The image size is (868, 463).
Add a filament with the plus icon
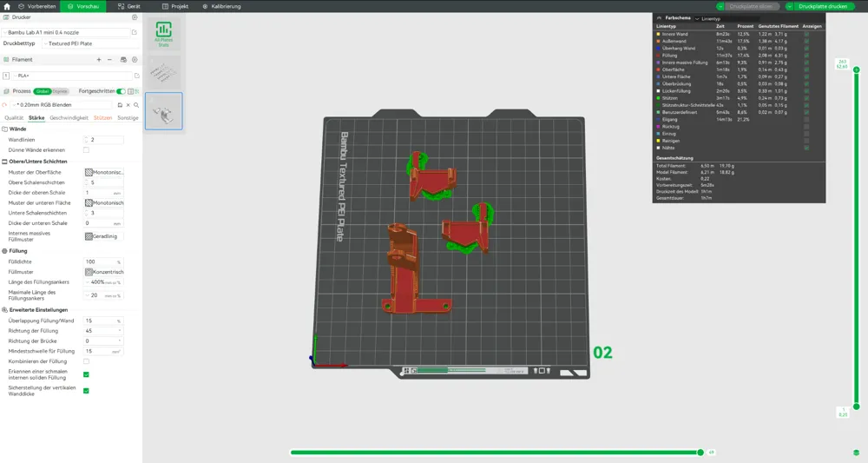(x=99, y=59)
